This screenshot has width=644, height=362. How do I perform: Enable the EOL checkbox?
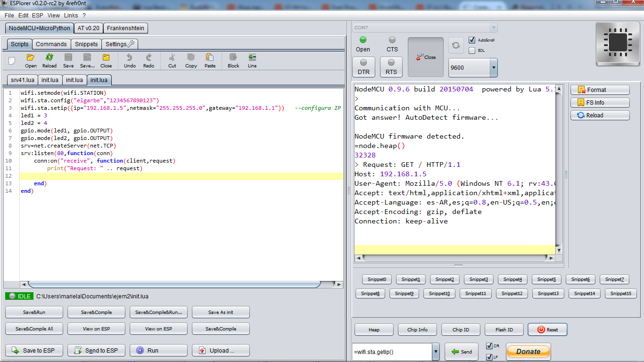click(472, 50)
